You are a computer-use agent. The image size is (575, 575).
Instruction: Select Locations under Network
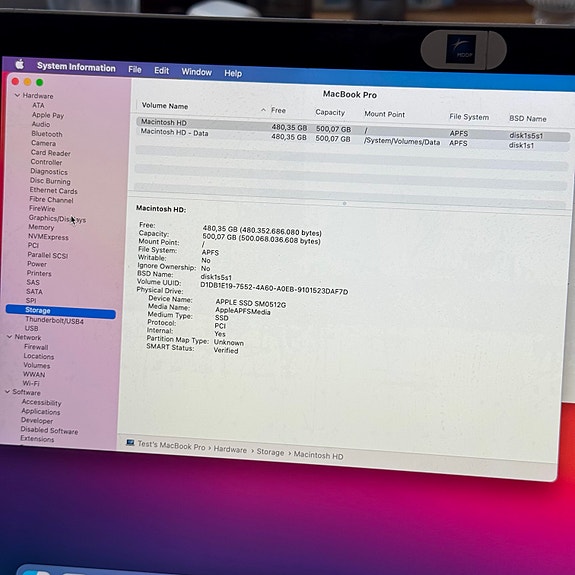pyautogui.click(x=39, y=356)
